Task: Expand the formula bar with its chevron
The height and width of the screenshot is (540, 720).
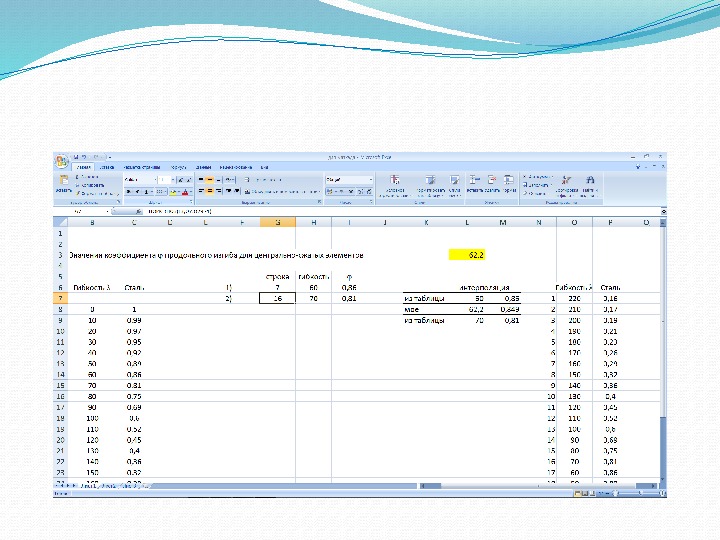Action: [x=664, y=211]
